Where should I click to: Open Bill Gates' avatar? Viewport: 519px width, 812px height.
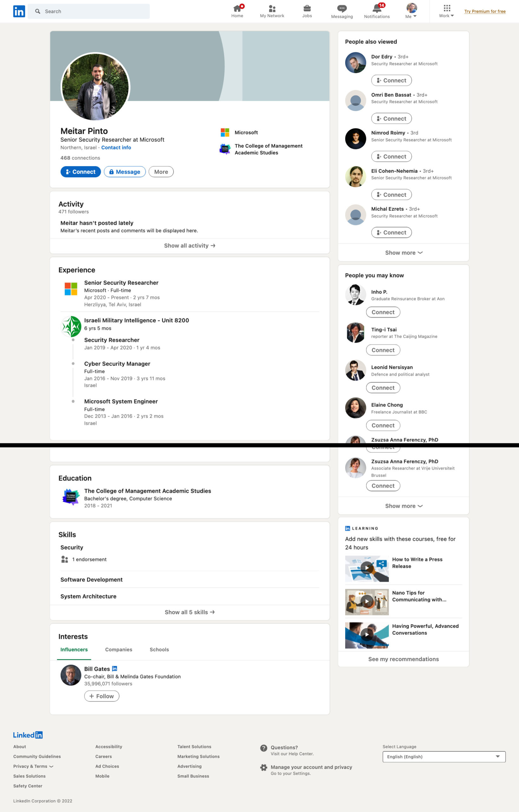[71, 675]
